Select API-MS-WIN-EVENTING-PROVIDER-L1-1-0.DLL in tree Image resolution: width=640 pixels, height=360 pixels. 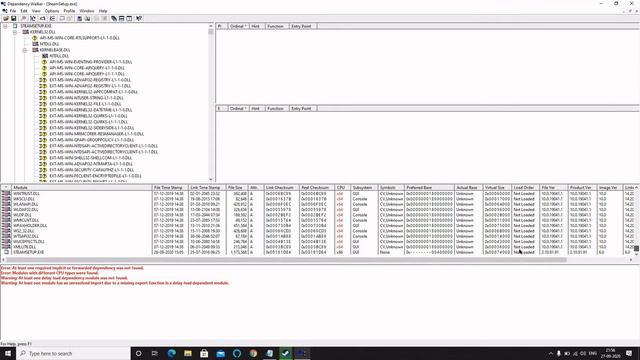click(91, 62)
